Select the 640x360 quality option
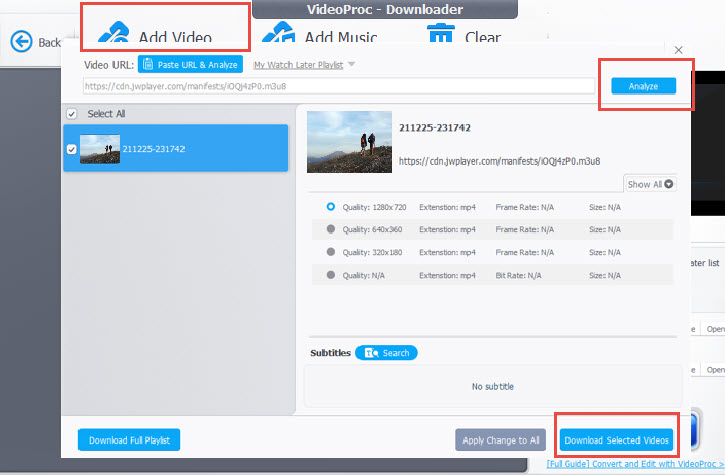The image size is (725, 475). pyautogui.click(x=331, y=229)
